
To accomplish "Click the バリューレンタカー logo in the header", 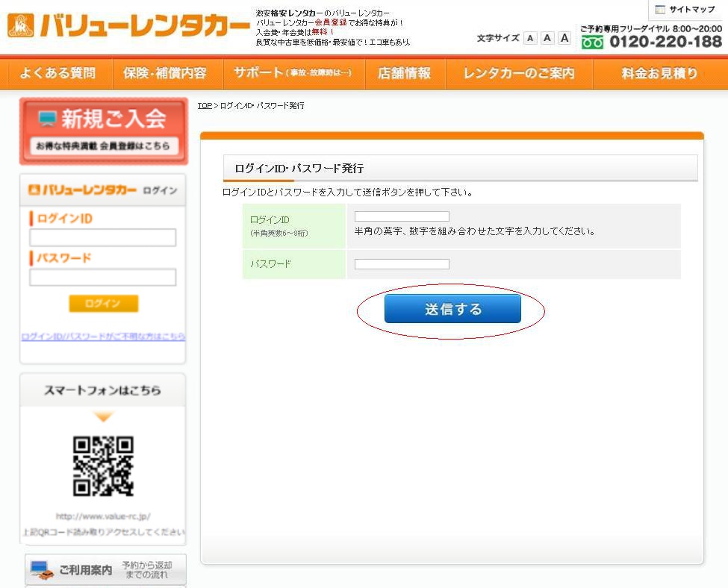I will pyautogui.click(x=128, y=25).
